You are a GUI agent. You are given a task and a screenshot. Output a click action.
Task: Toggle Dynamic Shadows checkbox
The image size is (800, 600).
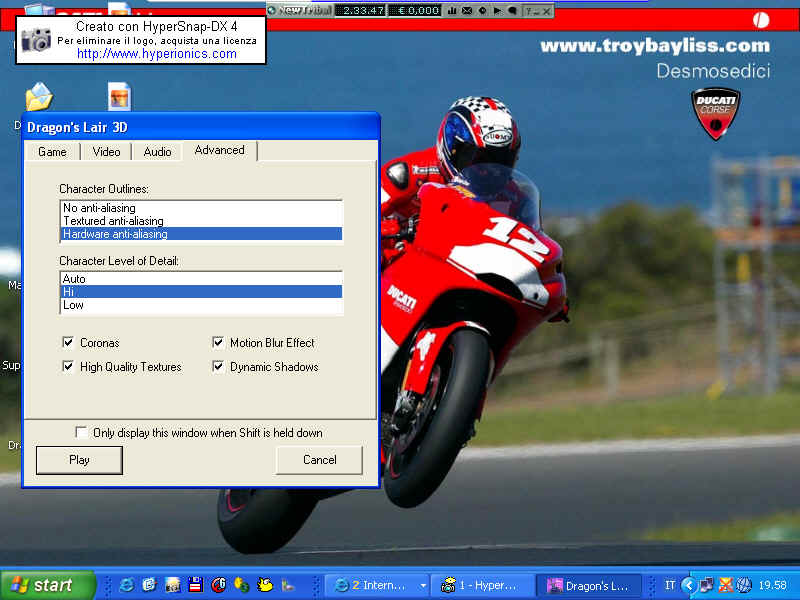218,366
